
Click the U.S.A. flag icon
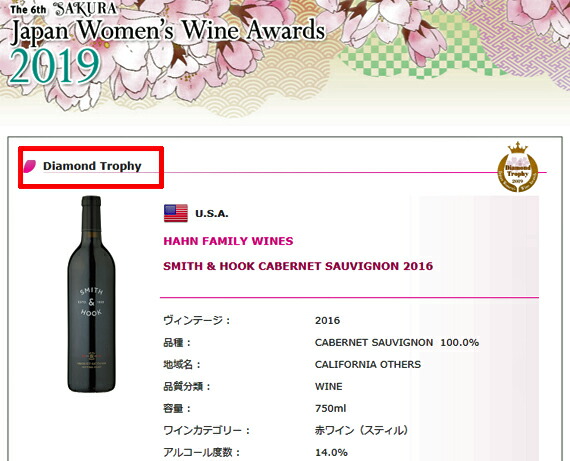pos(176,213)
